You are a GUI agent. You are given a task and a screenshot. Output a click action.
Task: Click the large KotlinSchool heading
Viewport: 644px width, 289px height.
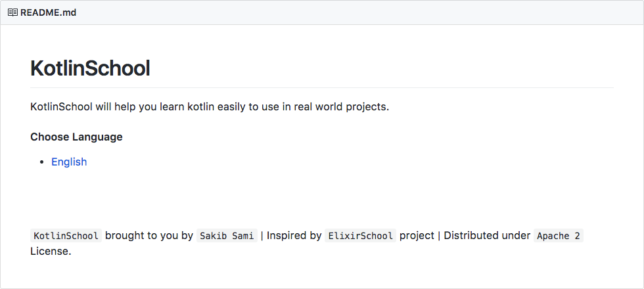(90, 68)
